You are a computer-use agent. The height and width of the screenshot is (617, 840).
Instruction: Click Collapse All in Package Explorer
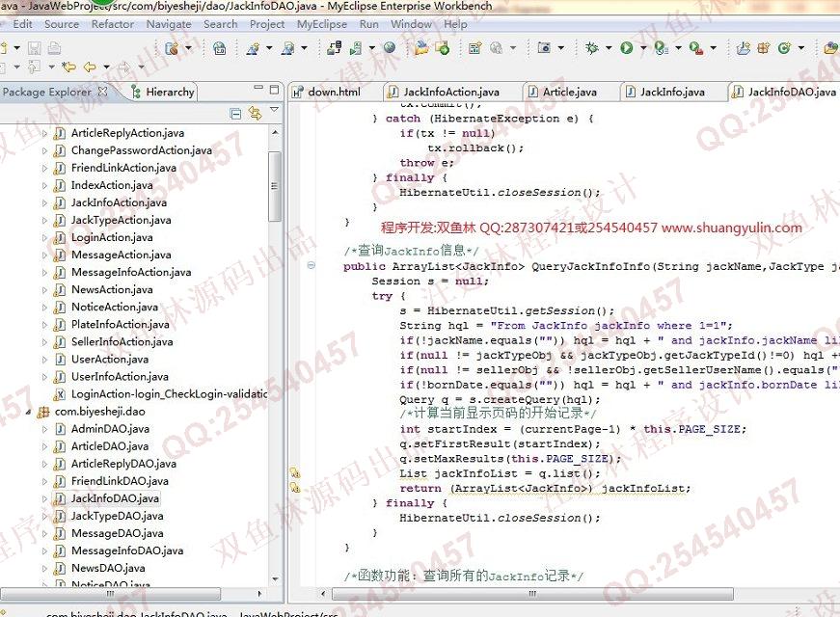(235, 114)
